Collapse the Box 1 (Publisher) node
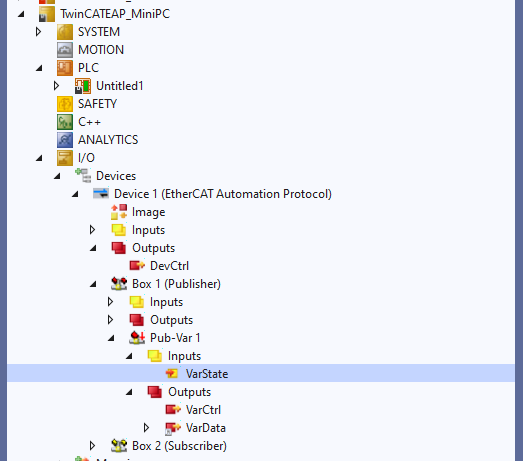Image resolution: width=523 pixels, height=461 pixels. click(x=93, y=285)
